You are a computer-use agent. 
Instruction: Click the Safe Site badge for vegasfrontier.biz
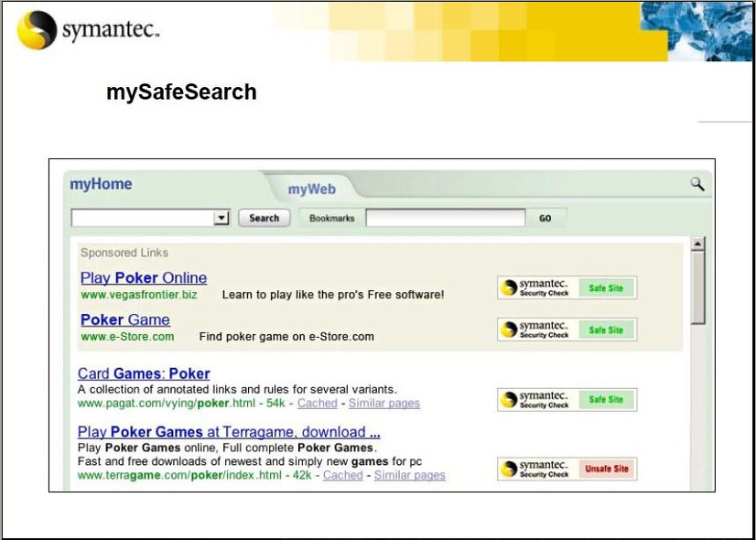tap(607, 287)
